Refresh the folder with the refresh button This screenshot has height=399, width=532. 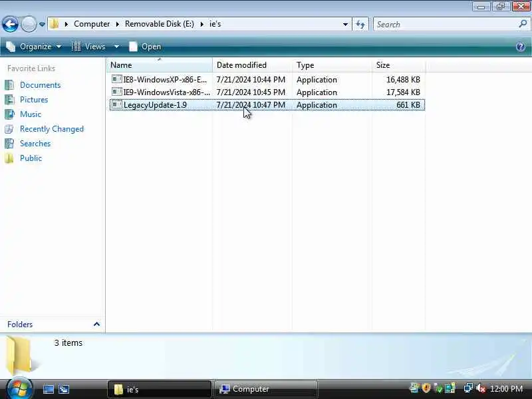click(360, 24)
